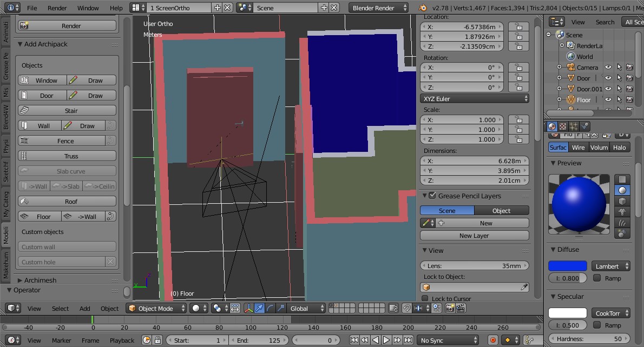Click Draw pencil next to Window
This screenshot has width=644, height=347.
[x=91, y=81]
